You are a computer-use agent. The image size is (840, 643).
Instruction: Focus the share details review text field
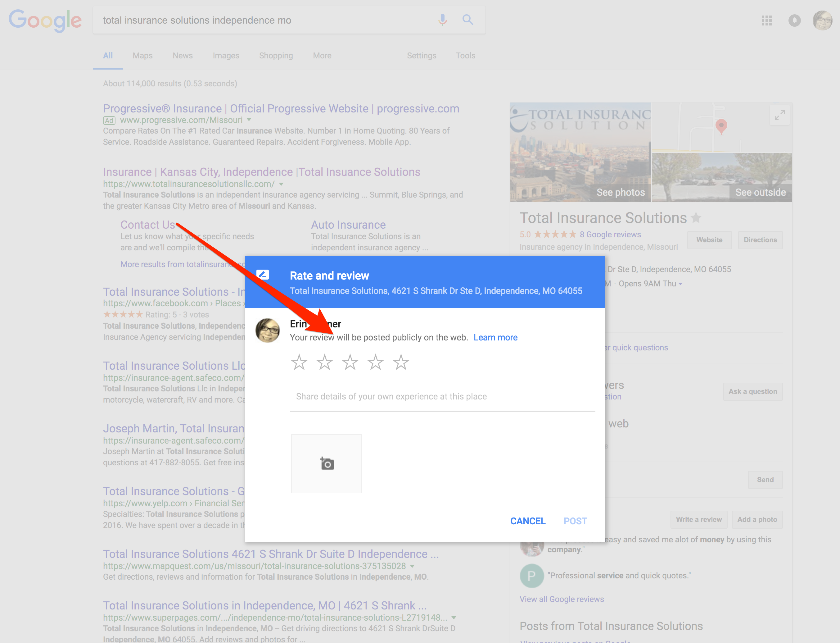443,396
